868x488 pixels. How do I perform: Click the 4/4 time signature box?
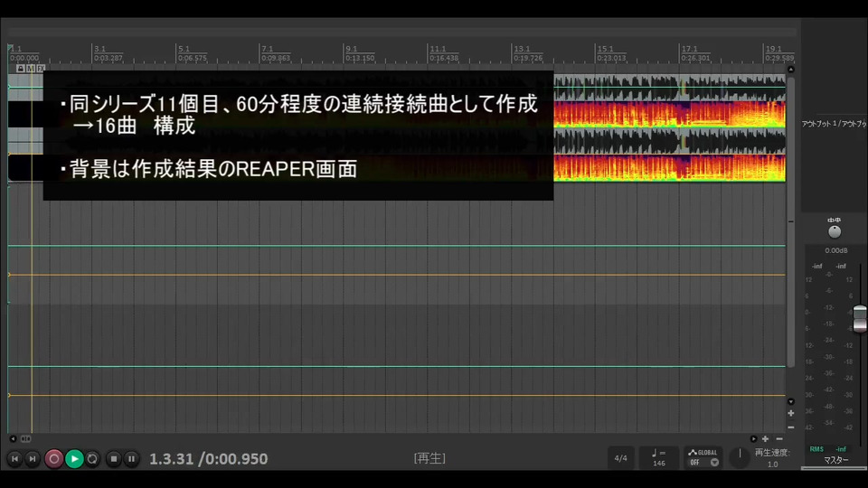[620, 458]
